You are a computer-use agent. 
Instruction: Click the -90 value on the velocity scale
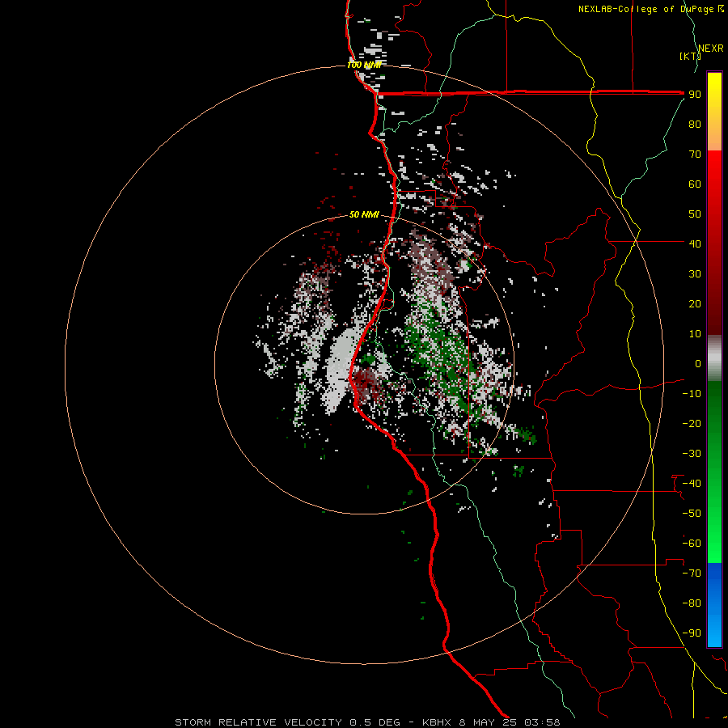(692, 633)
